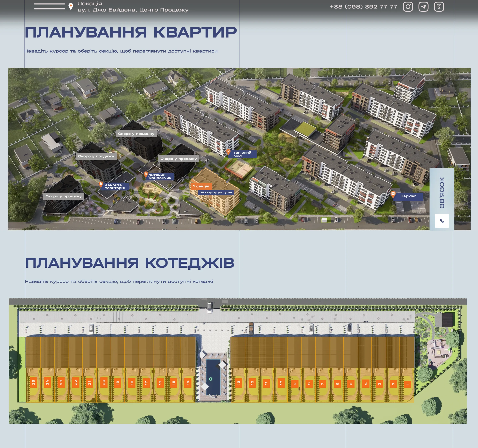Select cottage number 22 on the plan

[x=75, y=382]
